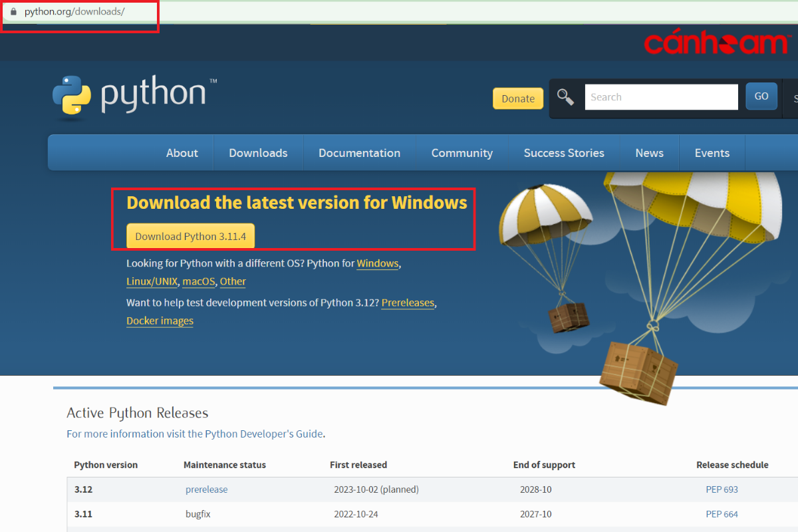Open the Documentation menu
This screenshot has width=798, height=532.
click(359, 153)
